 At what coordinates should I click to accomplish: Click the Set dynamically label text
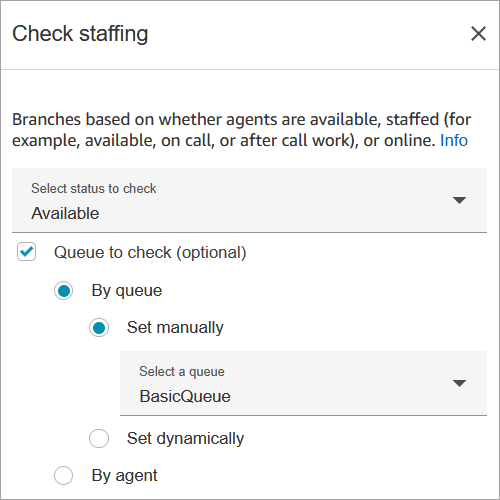185,438
